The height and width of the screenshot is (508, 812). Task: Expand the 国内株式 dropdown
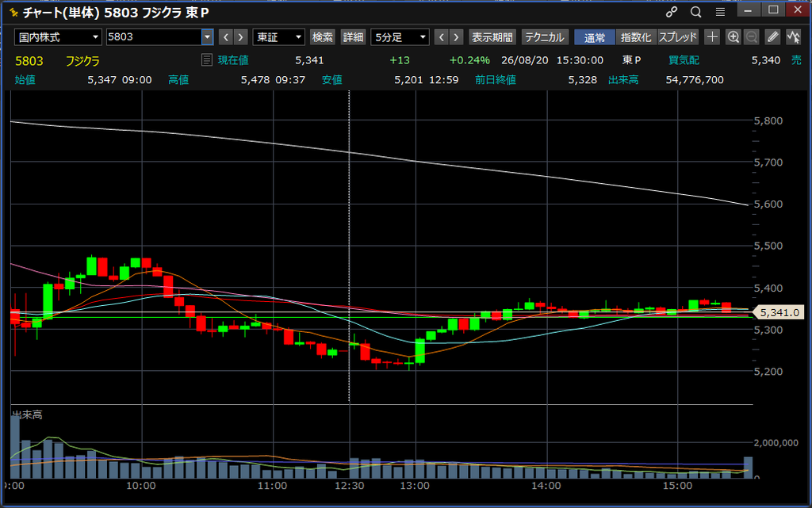click(57, 37)
